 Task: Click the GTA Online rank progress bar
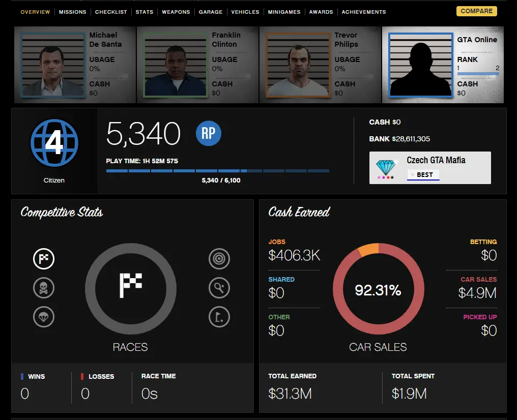pyautogui.click(x=478, y=74)
